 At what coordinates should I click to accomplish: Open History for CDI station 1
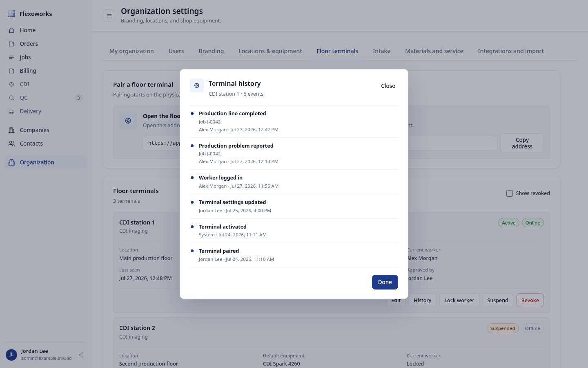click(x=422, y=301)
